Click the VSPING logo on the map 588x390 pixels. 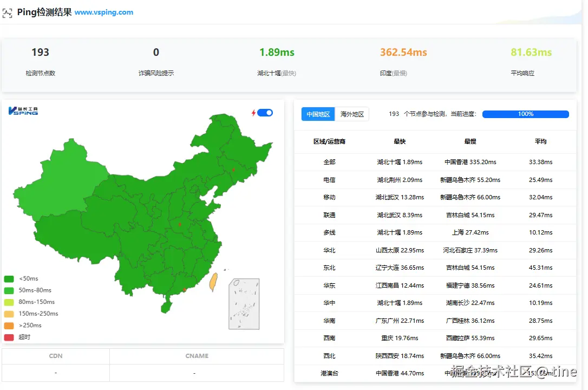(x=23, y=110)
